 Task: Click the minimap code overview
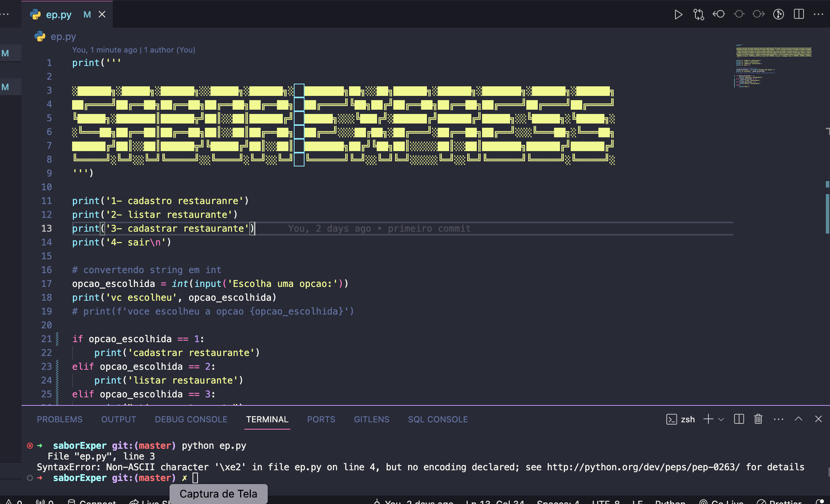[773, 66]
